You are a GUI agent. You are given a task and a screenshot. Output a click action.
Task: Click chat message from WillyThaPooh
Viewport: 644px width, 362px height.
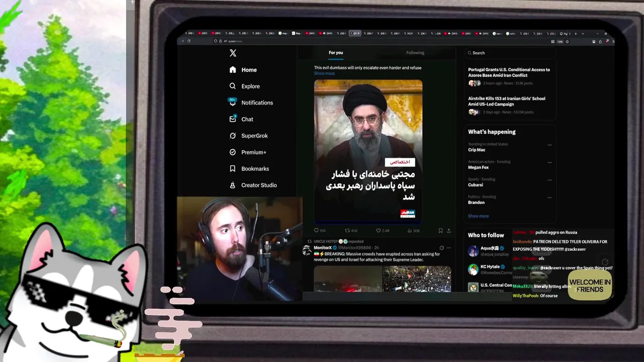pyautogui.click(x=535, y=296)
